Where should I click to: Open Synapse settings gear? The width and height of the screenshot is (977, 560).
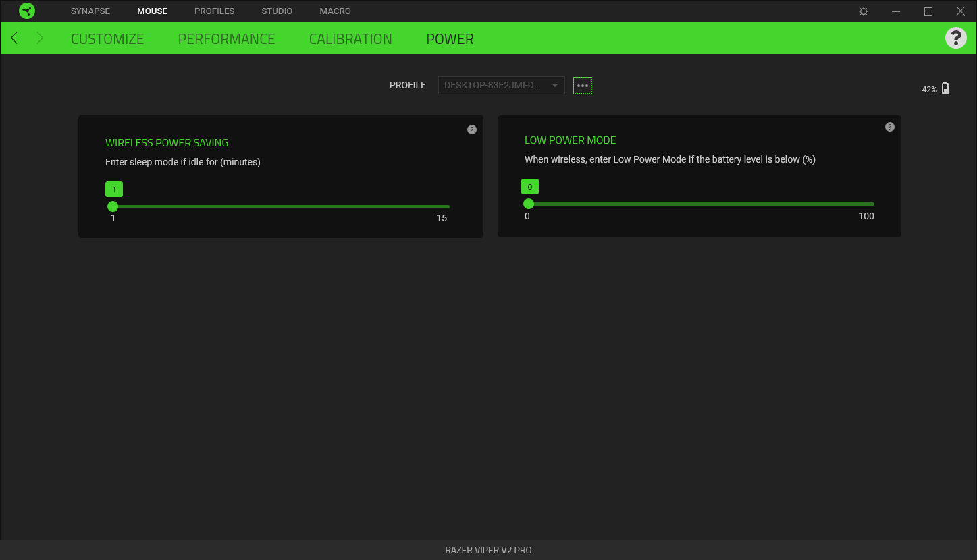(x=864, y=11)
